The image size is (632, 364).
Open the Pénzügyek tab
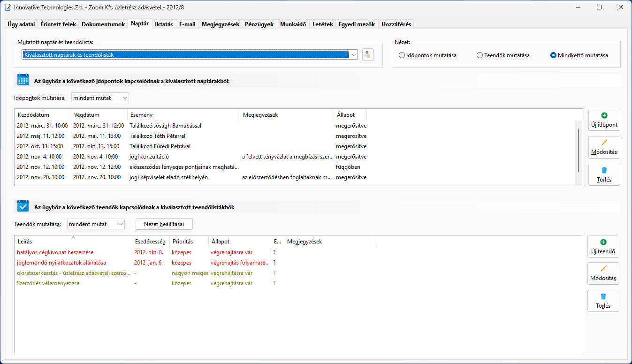click(259, 24)
